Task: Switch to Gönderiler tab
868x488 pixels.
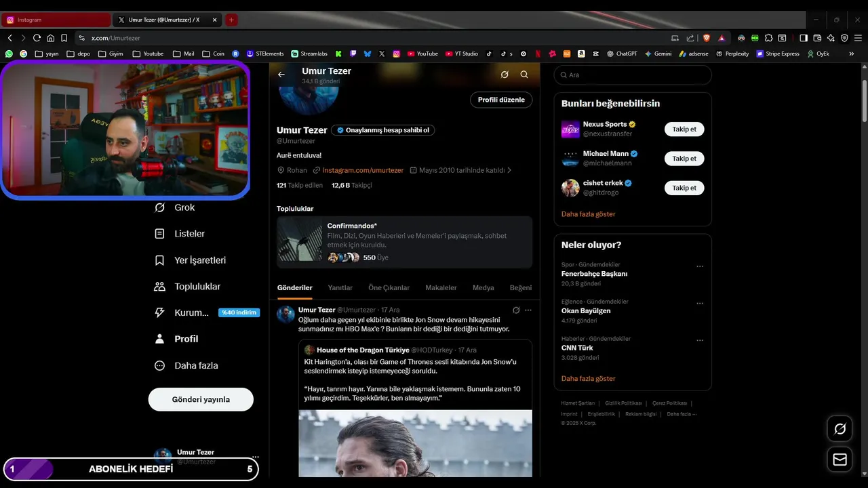Action: click(x=295, y=288)
